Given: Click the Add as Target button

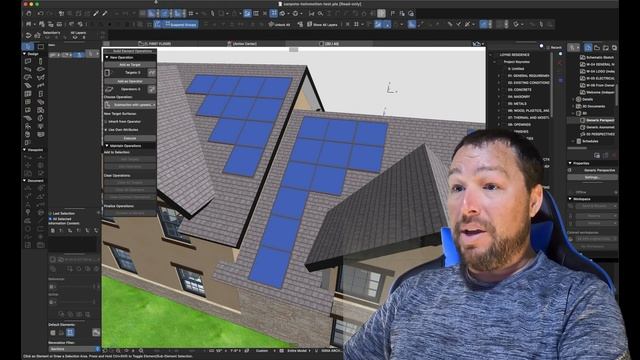Looking at the screenshot, I should [x=130, y=65].
